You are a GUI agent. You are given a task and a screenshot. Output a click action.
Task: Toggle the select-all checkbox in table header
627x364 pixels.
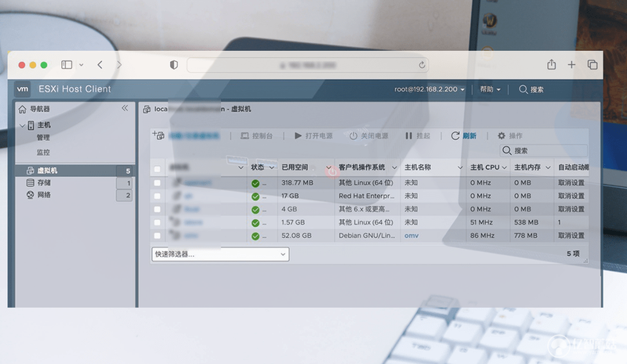click(158, 169)
